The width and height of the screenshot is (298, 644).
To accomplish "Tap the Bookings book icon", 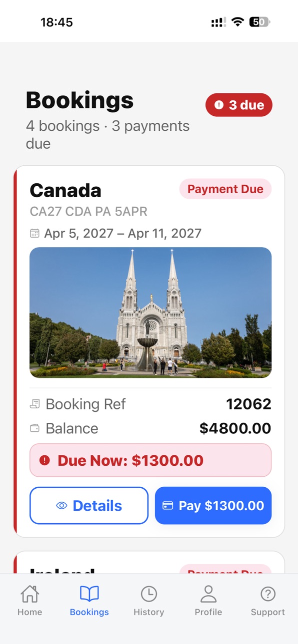I will 89,594.
